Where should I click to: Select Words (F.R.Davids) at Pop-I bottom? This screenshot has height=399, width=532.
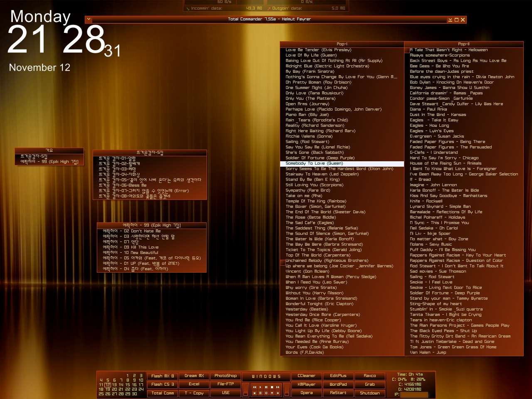pyautogui.click(x=342, y=352)
